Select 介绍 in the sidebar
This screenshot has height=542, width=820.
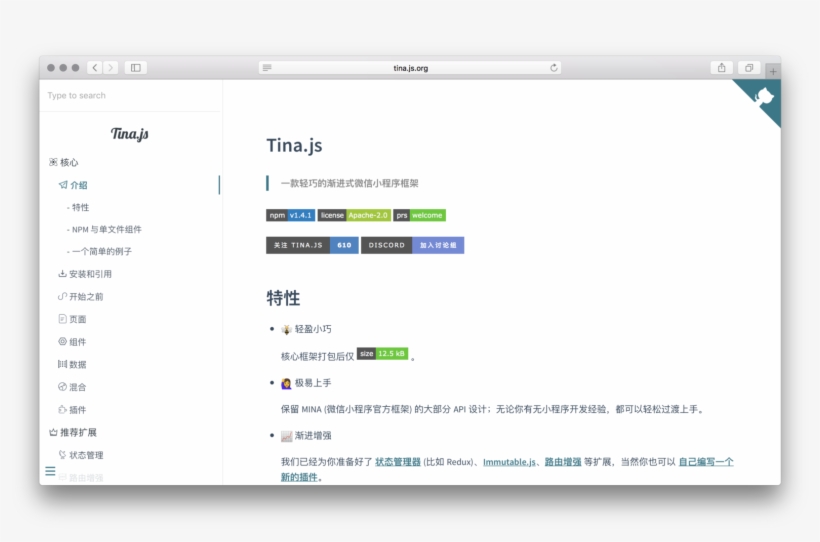[73, 185]
